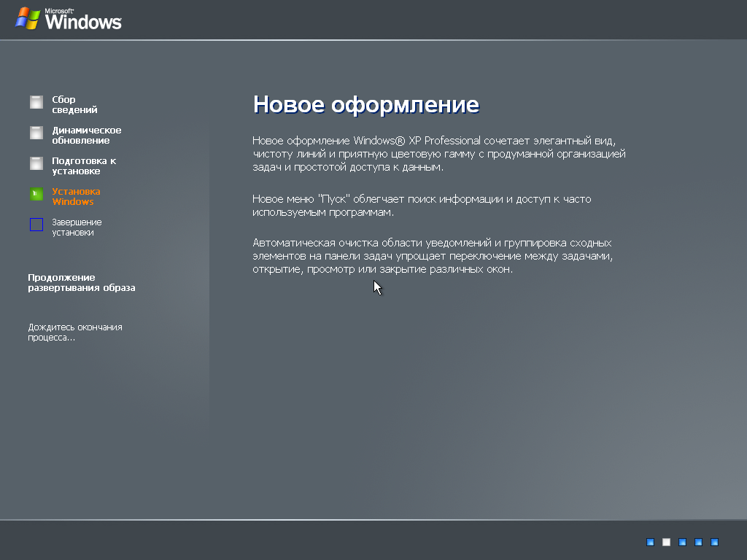
Task: Click the 'Сбор сведений' step box icon
Action: pyautogui.click(x=36, y=102)
